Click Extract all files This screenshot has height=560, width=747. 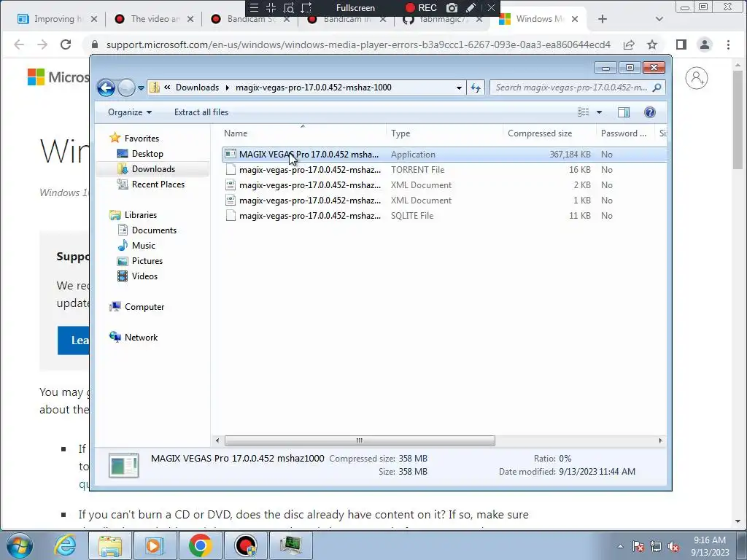coord(201,112)
